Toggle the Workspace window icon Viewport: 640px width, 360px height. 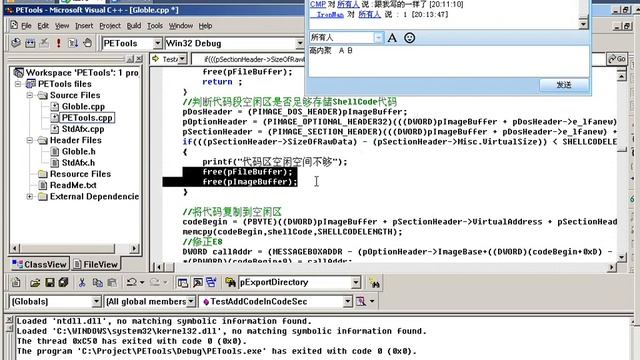coord(183,282)
